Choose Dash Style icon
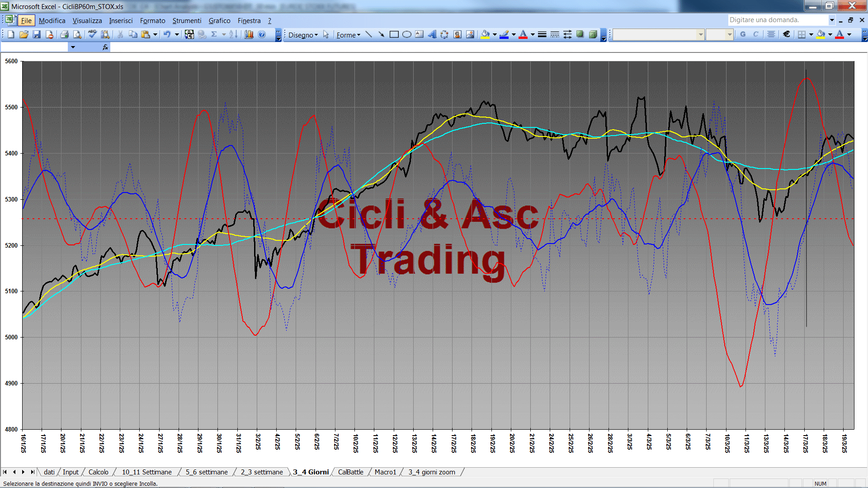This screenshot has width=868, height=488. tap(555, 34)
